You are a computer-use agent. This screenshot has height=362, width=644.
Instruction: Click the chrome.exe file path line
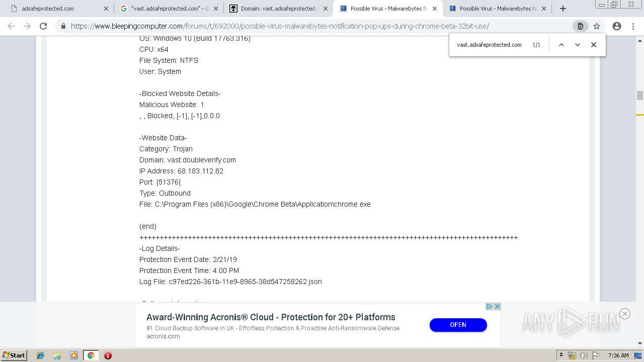pyautogui.click(x=255, y=204)
